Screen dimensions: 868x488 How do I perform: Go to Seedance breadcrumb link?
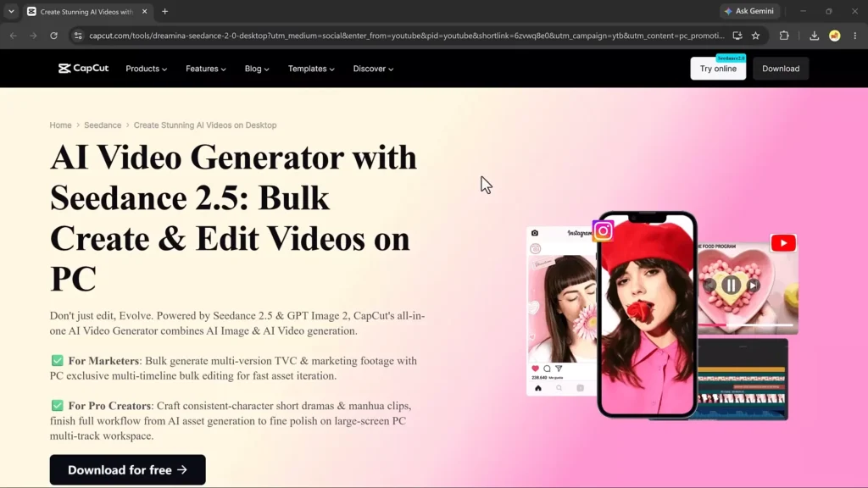coord(103,125)
